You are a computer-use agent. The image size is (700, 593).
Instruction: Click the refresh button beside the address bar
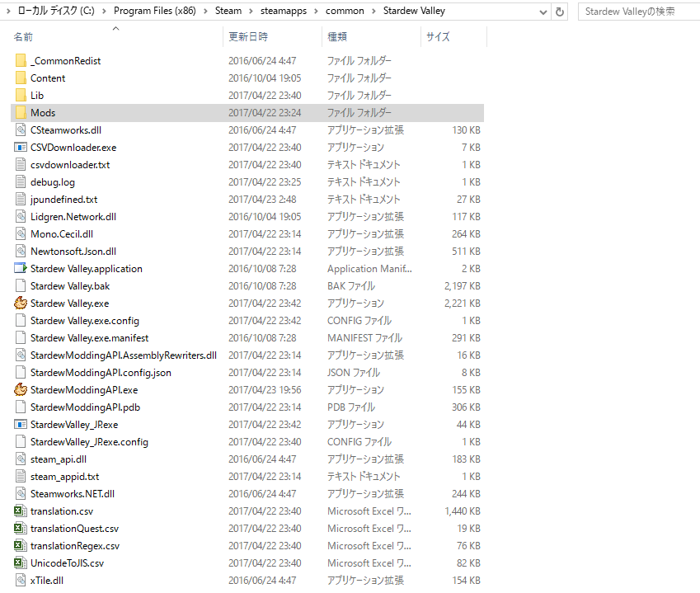click(560, 12)
